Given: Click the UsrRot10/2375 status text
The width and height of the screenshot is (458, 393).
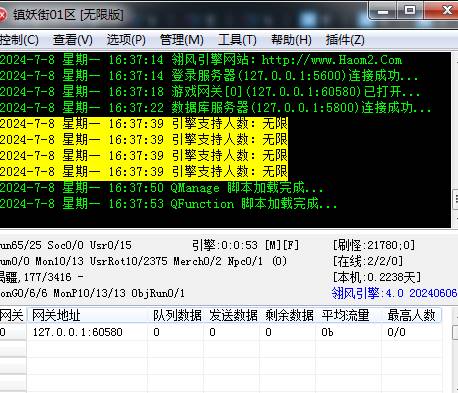Looking at the screenshot, I should point(129,261).
